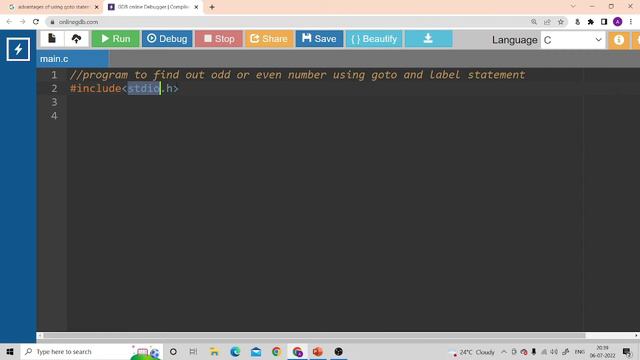Open Task View on the taskbar
The width and height of the screenshot is (640, 360).
193,351
